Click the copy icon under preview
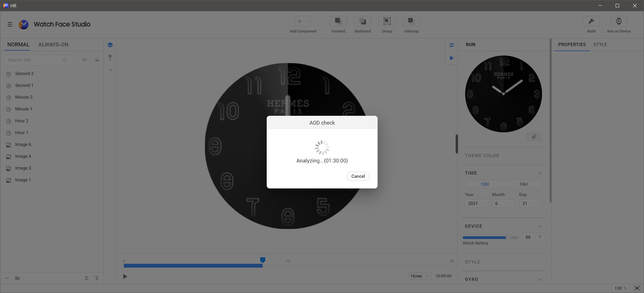644x293 pixels. [x=534, y=137]
